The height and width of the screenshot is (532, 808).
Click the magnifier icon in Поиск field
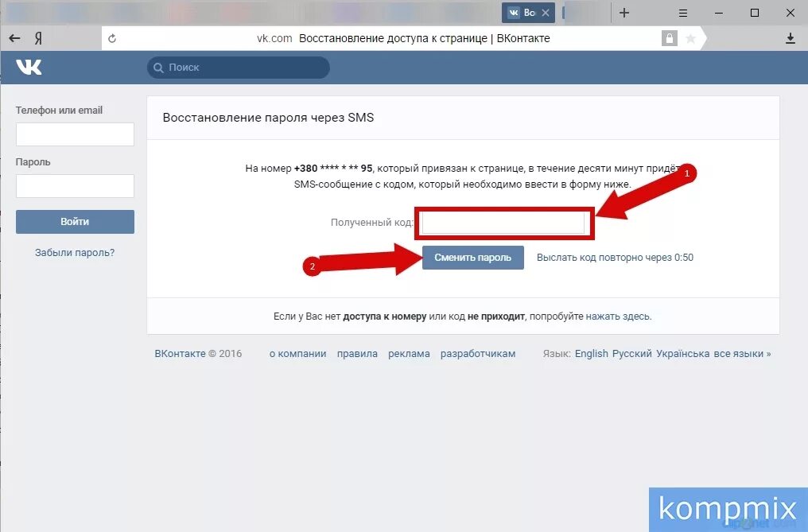pyautogui.click(x=159, y=68)
